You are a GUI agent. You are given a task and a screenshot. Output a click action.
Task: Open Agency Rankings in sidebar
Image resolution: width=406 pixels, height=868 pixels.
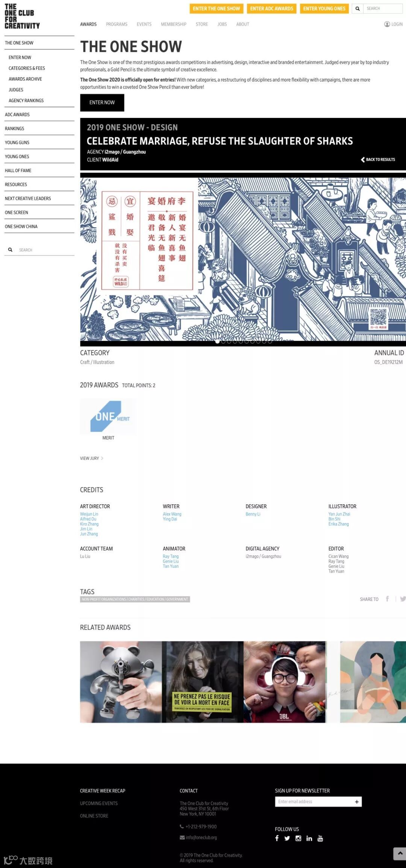(x=26, y=101)
